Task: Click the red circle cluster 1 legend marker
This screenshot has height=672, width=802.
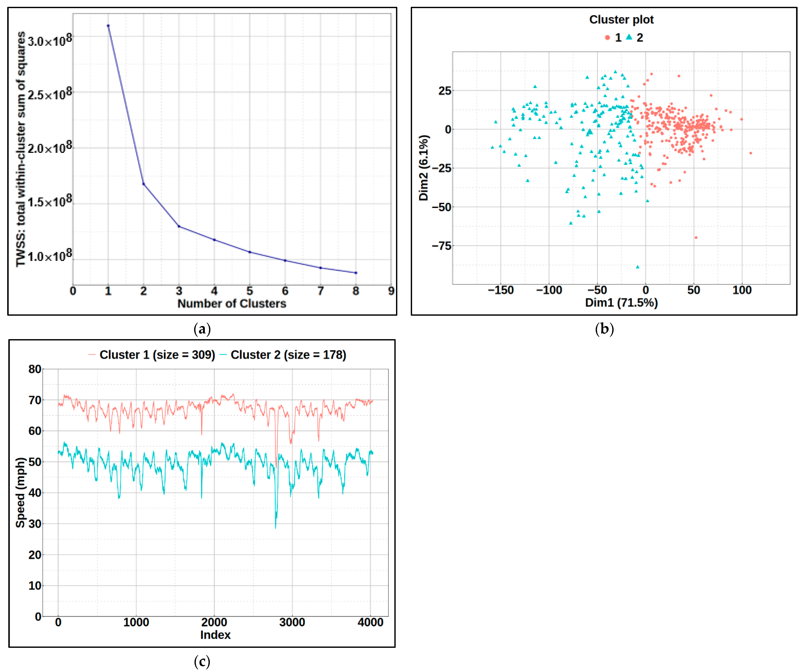Action: point(608,37)
